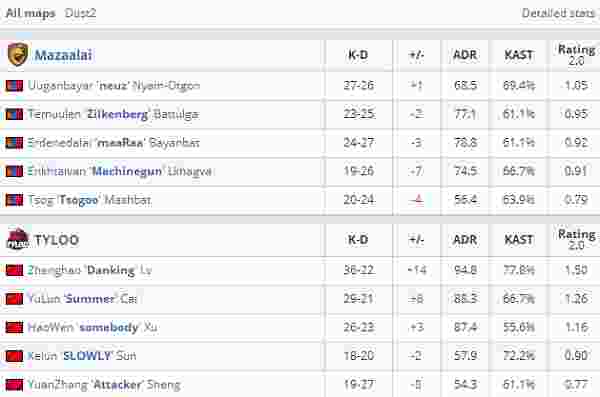600x397 pixels.
Task: Open the TYLOO team page link
Action: click(x=57, y=240)
